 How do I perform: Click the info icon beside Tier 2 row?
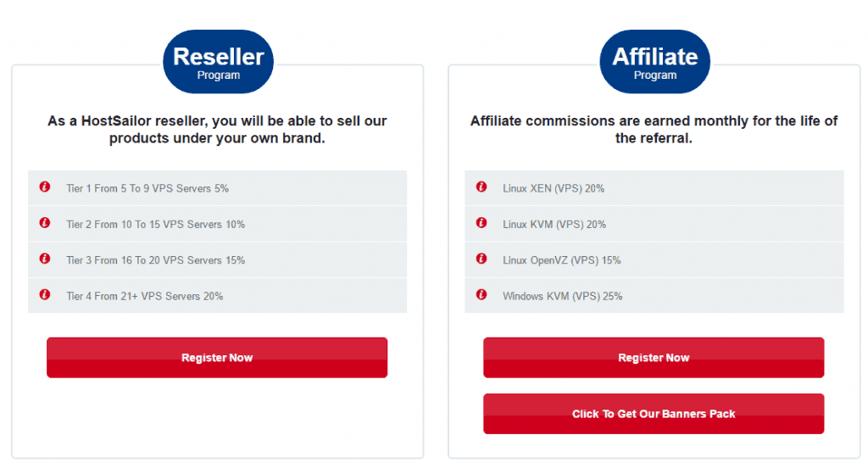(x=45, y=223)
